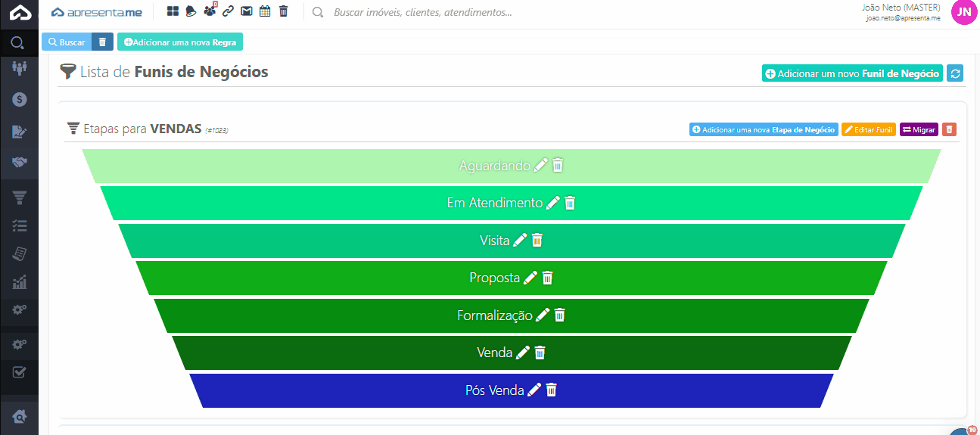The width and height of the screenshot is (980, 435).
Task: Click the calendar icon in top toolbar
Action: 265,11
